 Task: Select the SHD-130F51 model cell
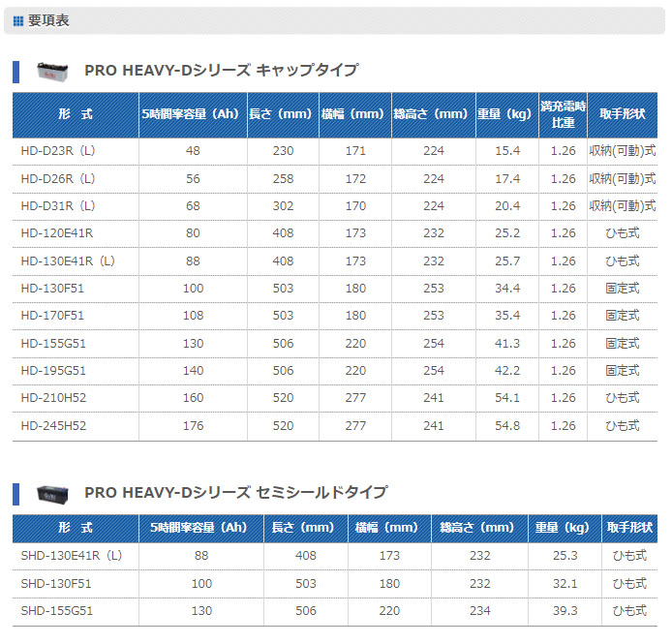76,584
